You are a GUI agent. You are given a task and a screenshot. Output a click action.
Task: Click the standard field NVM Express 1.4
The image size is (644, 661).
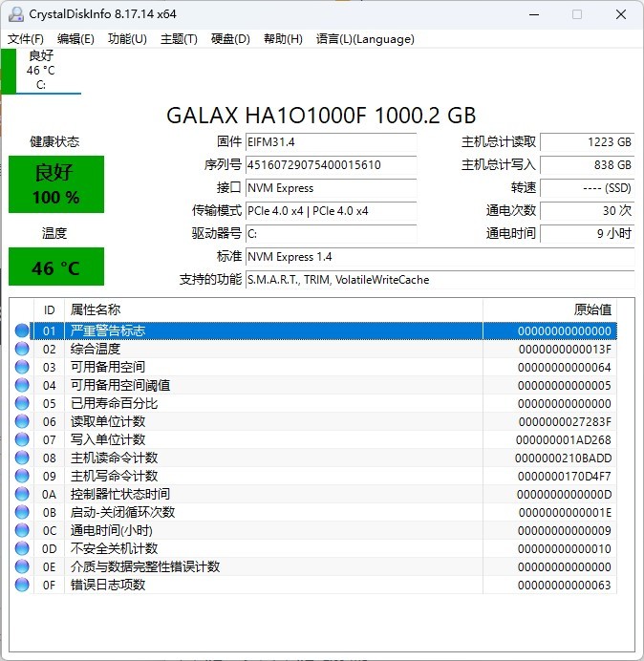pyautogui.click(x=440, y=257)
